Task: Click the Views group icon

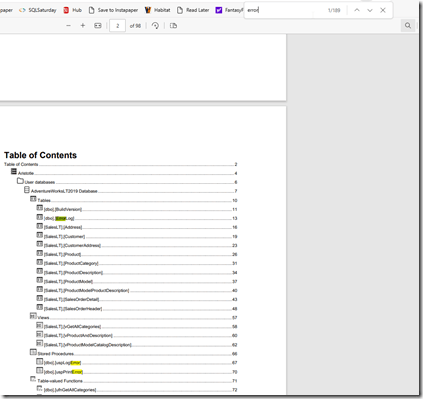Action: (33, 316)
